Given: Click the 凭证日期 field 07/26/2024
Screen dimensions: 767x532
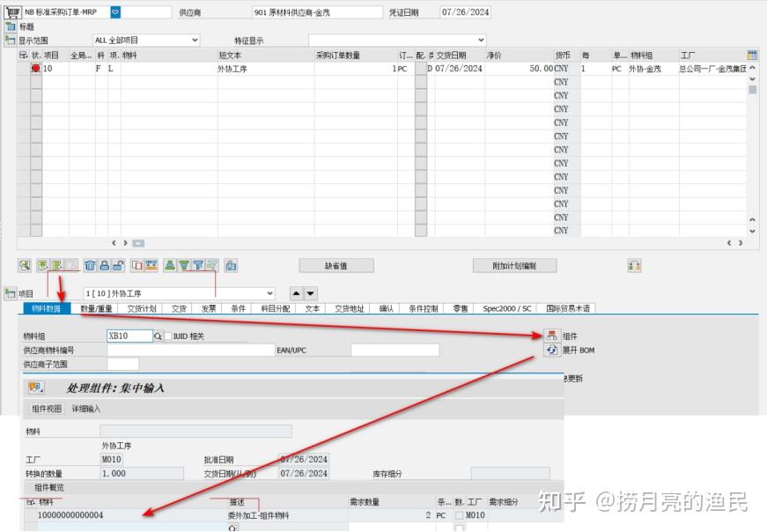Looking at the screenshot, I should pos(465,12).
